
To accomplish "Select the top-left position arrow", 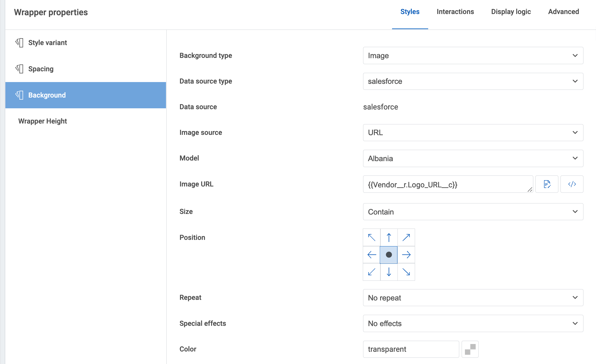I will point(371,237).
